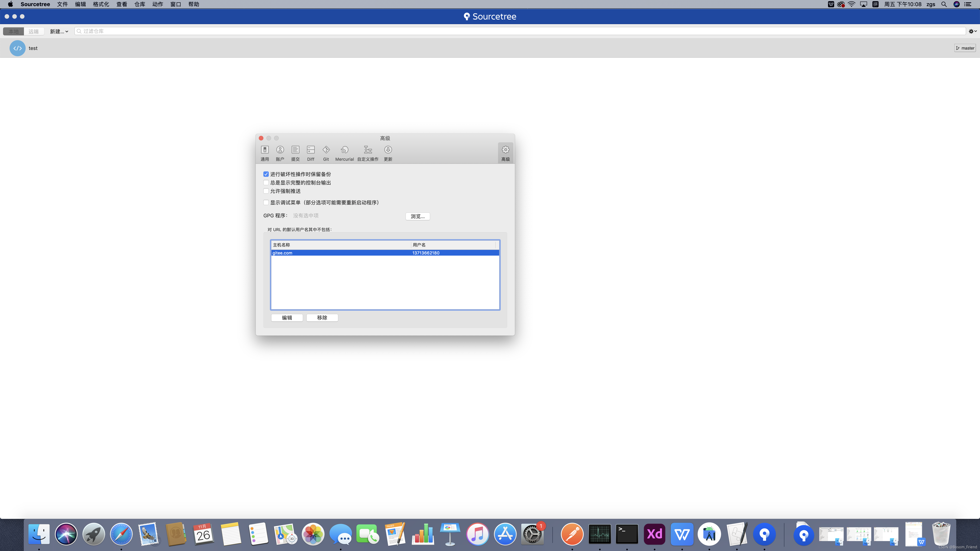This screenshot has height=551, width=980.
Task: Enable 允许强制推送 checkbox
Action: pyautogui.click(x=266, y=191)
